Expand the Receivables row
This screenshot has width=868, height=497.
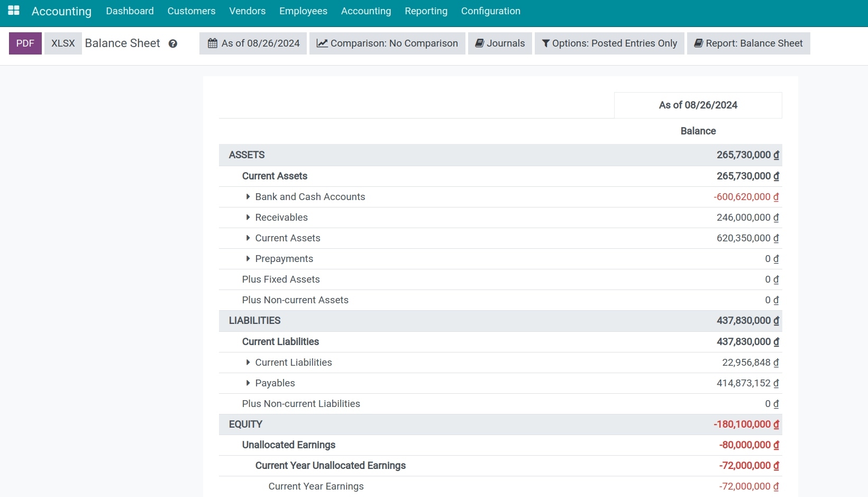pyautogui.click(x=248, y=218)
